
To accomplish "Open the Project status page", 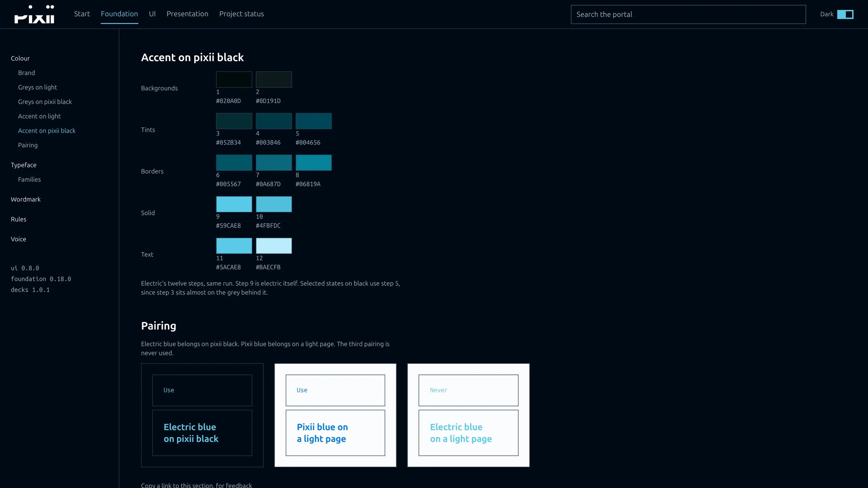I will [x=242, y=14].
